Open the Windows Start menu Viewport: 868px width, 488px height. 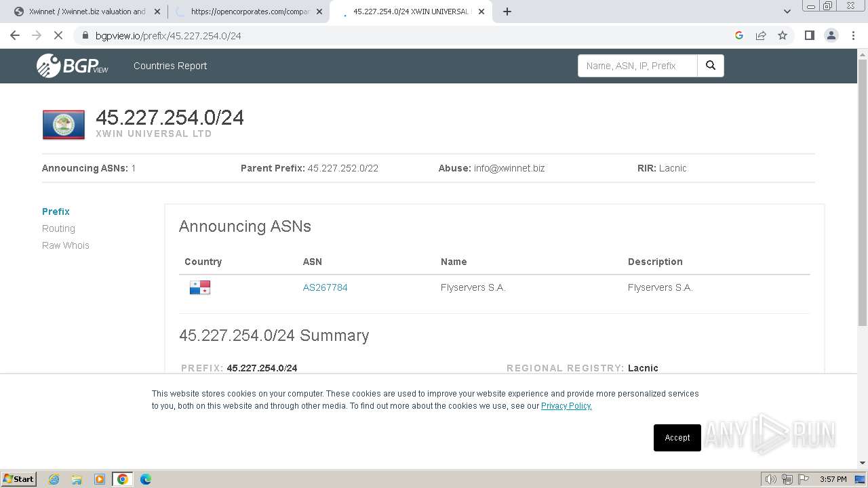(19, 479)
